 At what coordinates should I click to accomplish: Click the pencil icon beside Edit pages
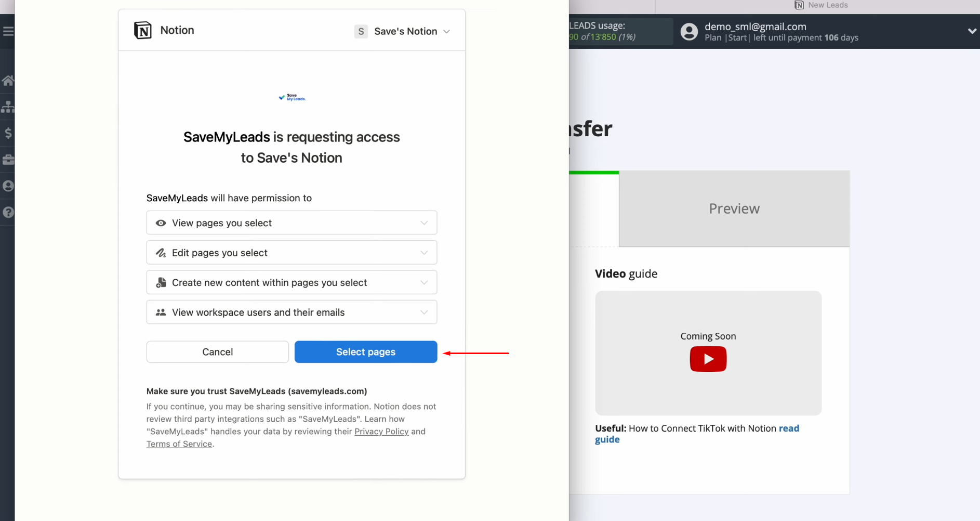pos(161,253)
